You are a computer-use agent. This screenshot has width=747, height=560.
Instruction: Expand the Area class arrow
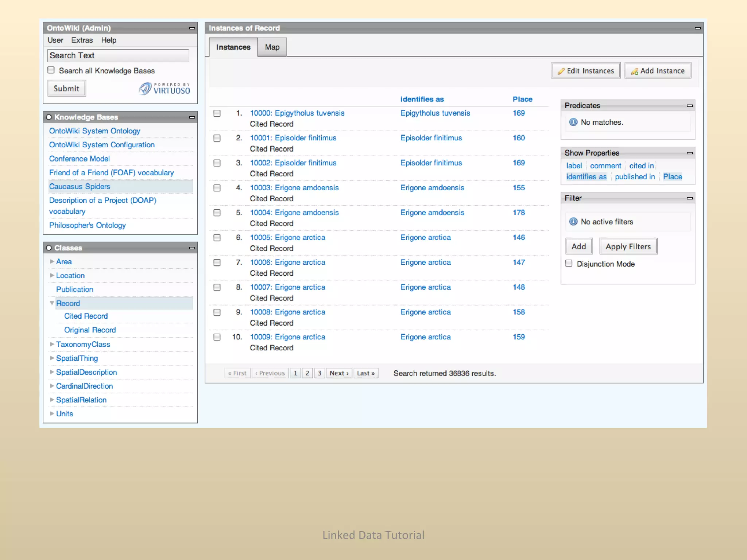pos(52,261)
